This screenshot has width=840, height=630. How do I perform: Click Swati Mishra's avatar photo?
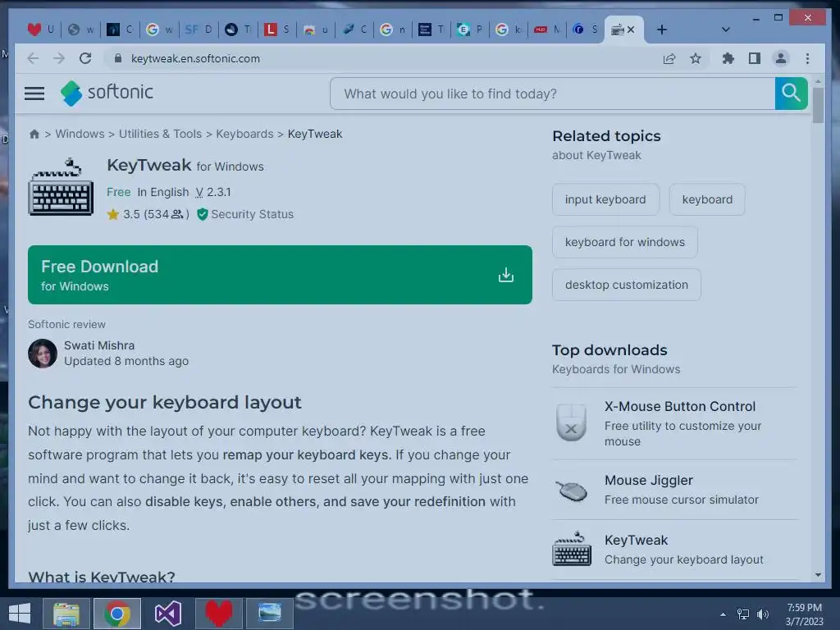click(x=43, y=353)
